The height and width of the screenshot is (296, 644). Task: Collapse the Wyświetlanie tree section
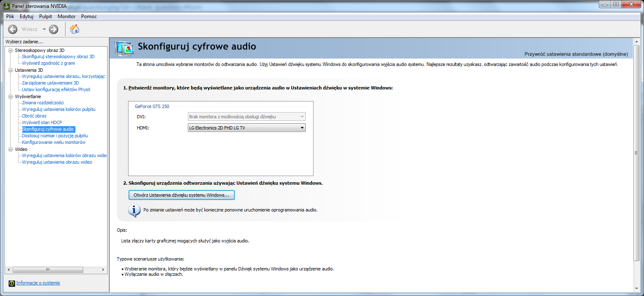(11, 96)
